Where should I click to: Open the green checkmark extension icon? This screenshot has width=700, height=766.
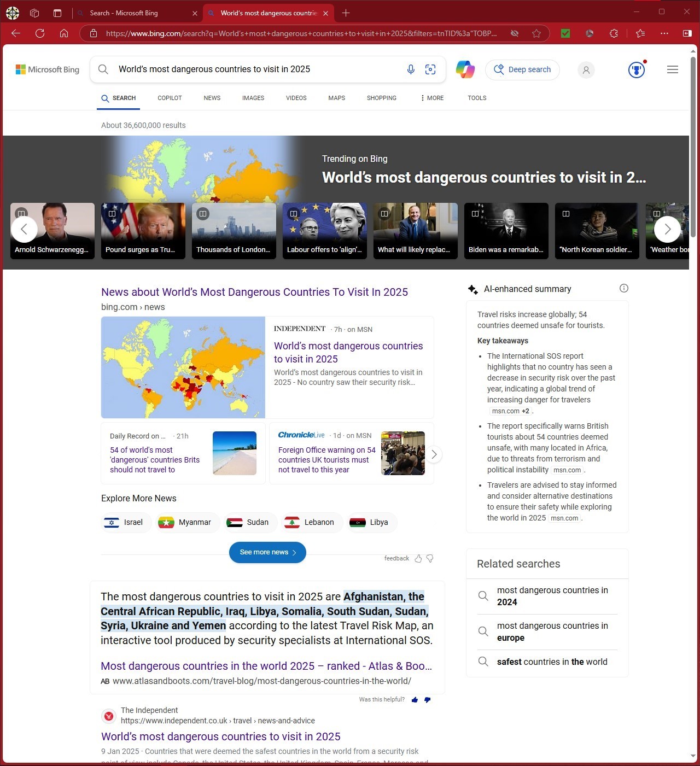565,33
